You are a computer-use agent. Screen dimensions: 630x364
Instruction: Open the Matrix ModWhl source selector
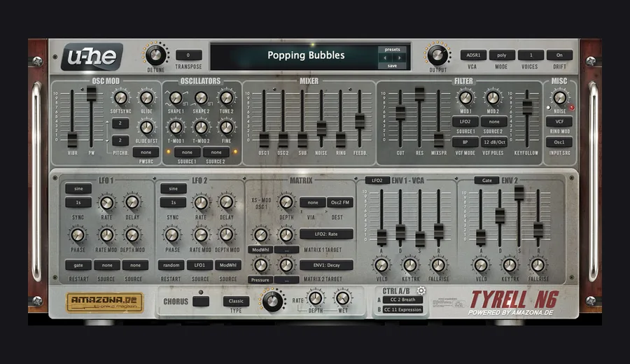point(260,250)
